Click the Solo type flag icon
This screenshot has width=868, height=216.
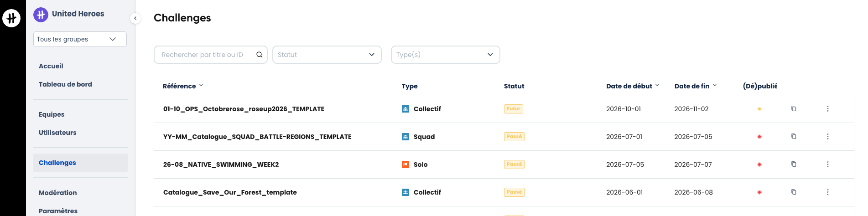(x=405, y=165)
